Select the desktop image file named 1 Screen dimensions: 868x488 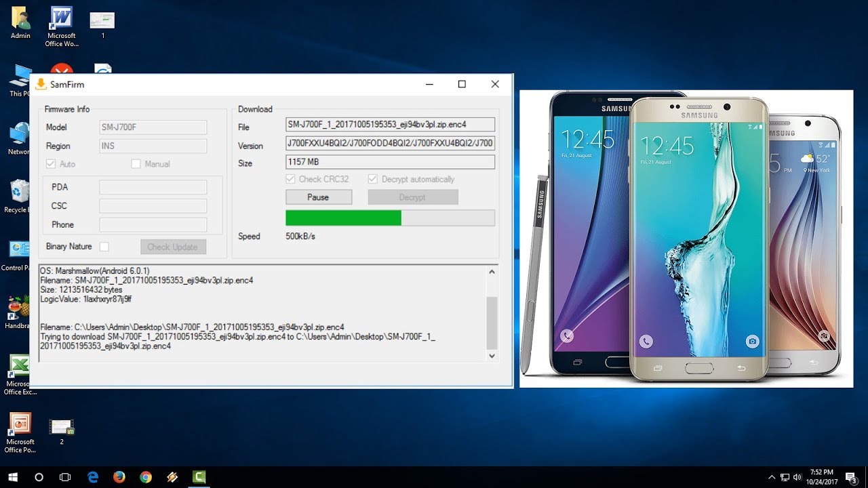pos(102,24)
